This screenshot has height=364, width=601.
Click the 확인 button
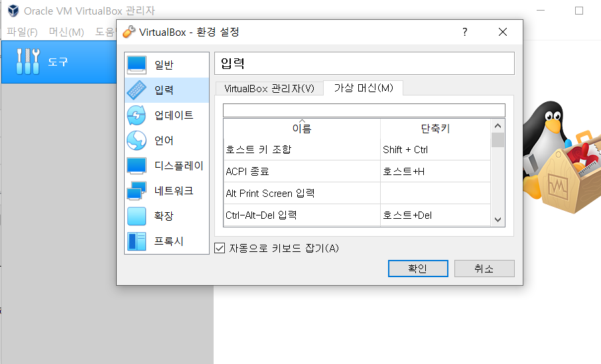click(x=418, y=269)
